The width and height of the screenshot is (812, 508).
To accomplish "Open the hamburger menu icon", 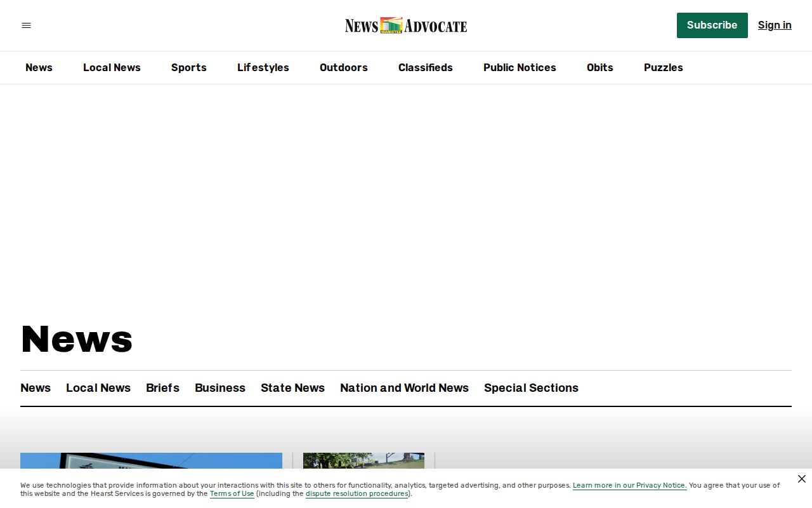I will coord(26,25).
